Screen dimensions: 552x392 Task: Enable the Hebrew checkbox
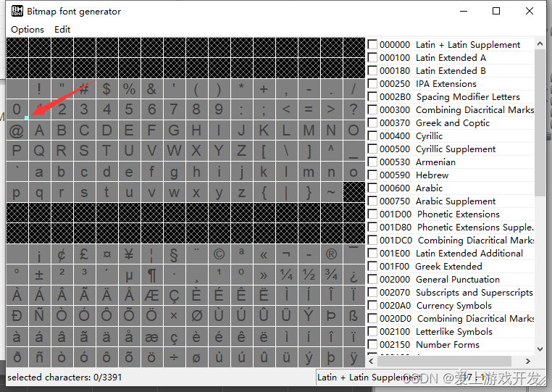coord(372,175)
